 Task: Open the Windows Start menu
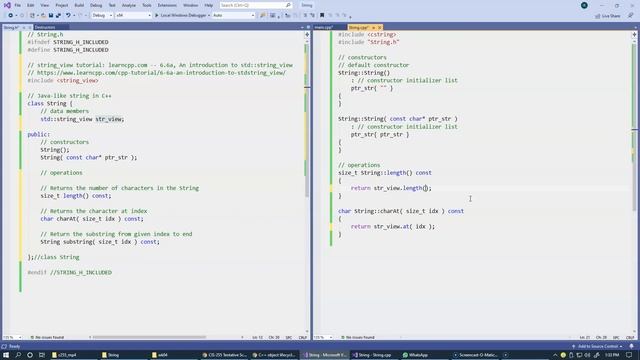pyautogui.click(x=6, y=355)
